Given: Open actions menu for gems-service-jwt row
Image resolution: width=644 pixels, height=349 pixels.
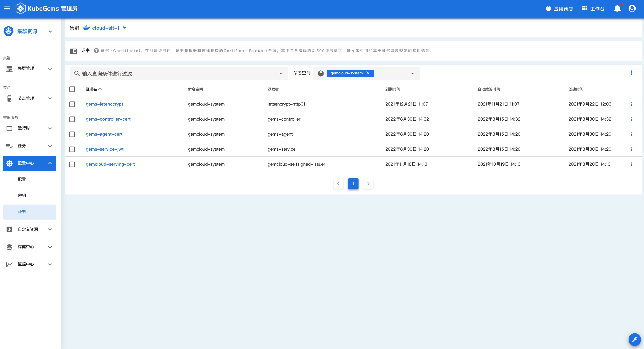Looking at the screenshot, I should (x=631, y=149).
